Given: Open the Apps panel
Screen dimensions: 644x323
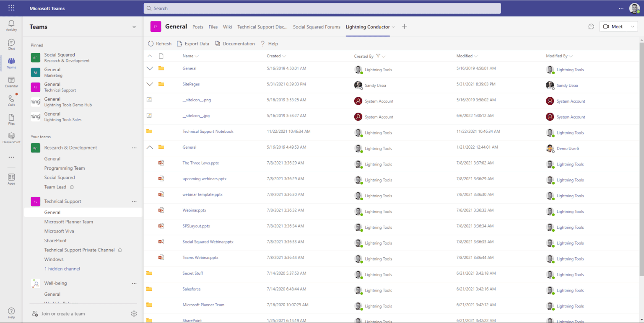Looking at the screenshot, I should coord(11,178).
